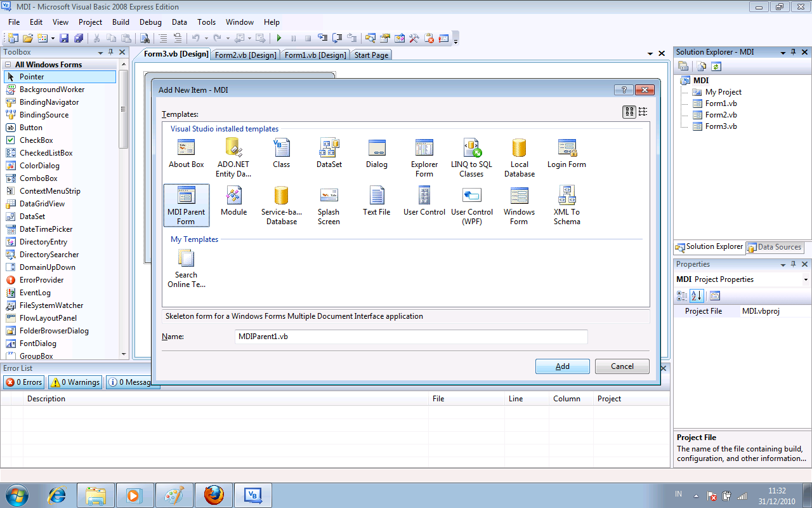Select the User Control (WPF) template
812x508 pixels.
click(x=471, y=206)
